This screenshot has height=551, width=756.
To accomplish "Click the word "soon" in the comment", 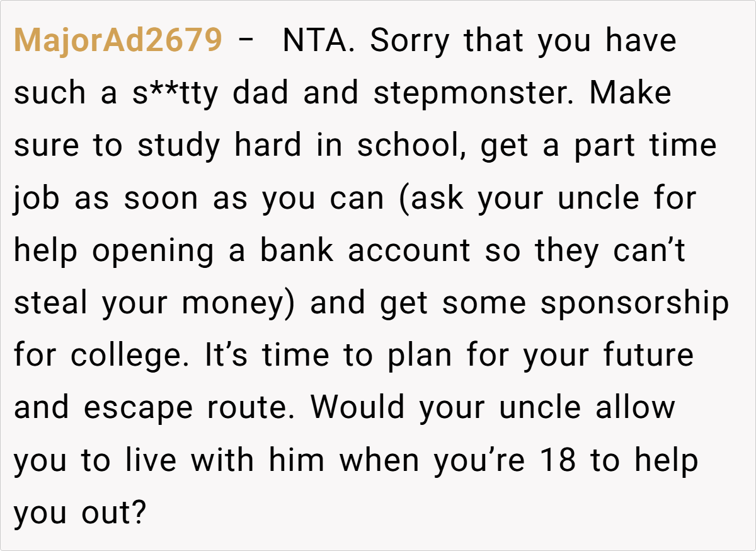I will [162, 199].
